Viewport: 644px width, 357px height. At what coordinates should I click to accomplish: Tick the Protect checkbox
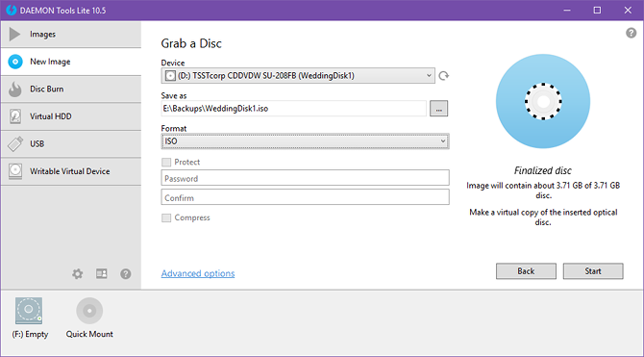pos(166,162)
